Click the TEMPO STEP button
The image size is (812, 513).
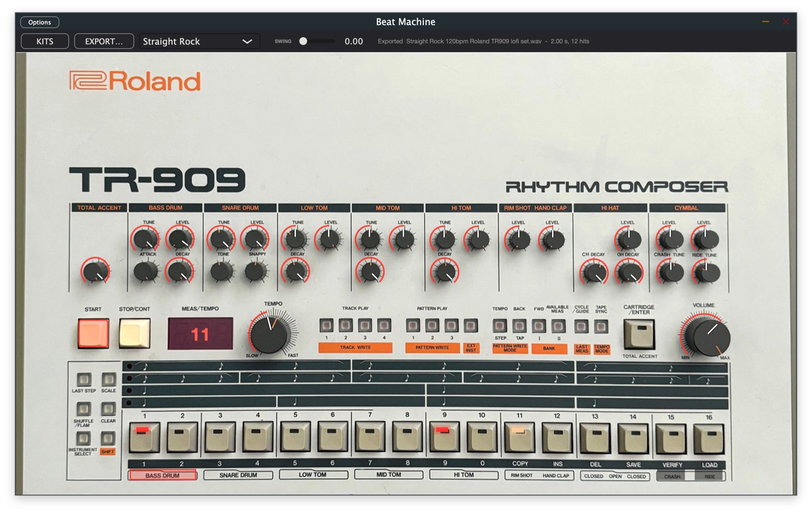click(x=500, y=326)
